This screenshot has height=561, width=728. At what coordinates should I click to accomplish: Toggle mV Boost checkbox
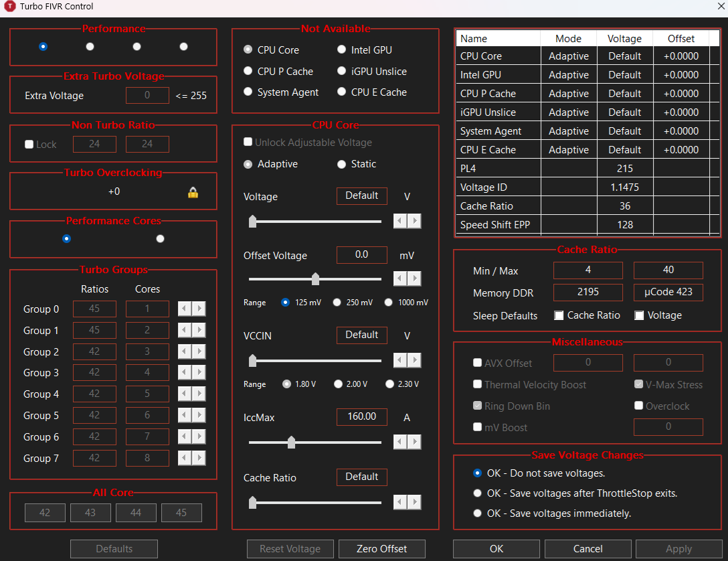[477, 427]
